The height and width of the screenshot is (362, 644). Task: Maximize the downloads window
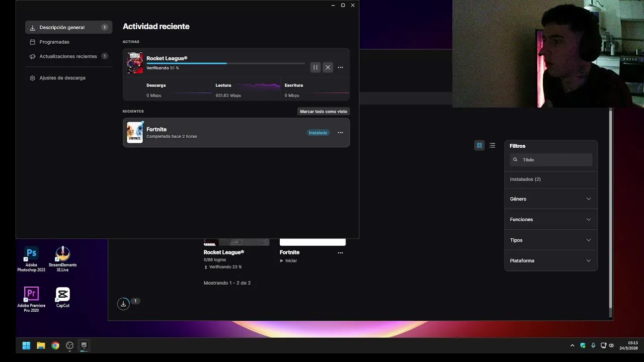[343, 5]
